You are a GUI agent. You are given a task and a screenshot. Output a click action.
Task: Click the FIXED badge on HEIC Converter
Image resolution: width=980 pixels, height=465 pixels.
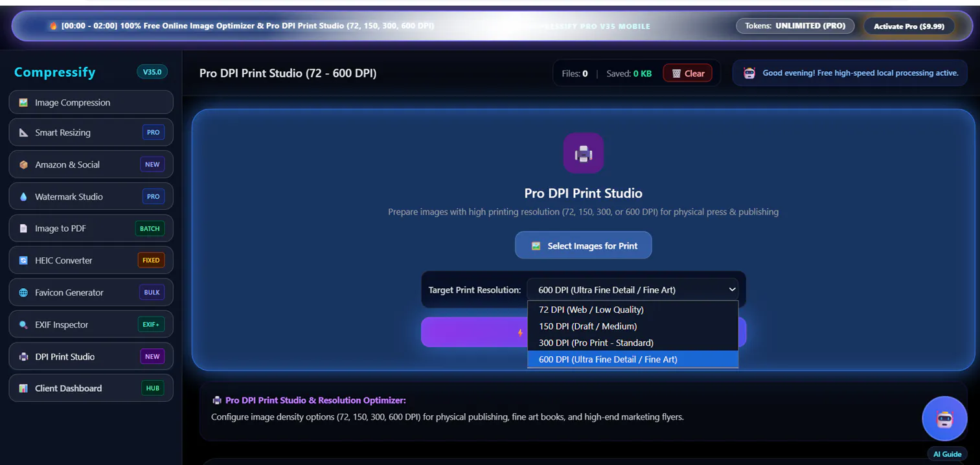[x=151, y=260]
